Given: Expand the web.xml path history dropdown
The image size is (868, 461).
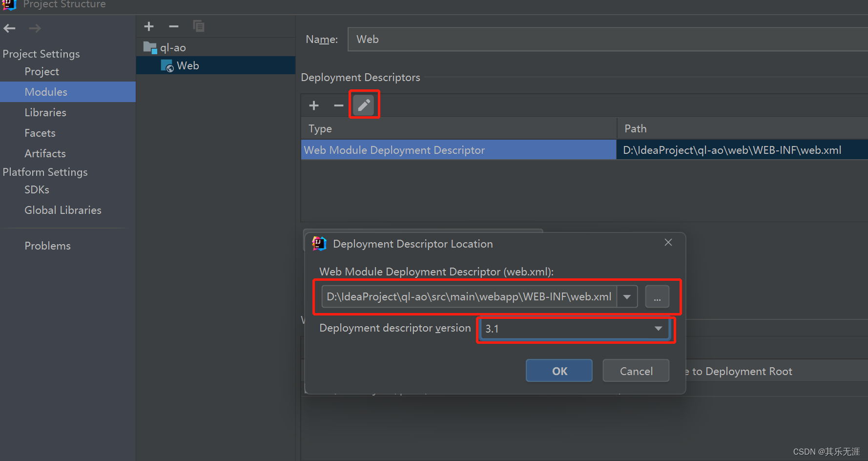Looking at the screenshot, I should [627, 296].
